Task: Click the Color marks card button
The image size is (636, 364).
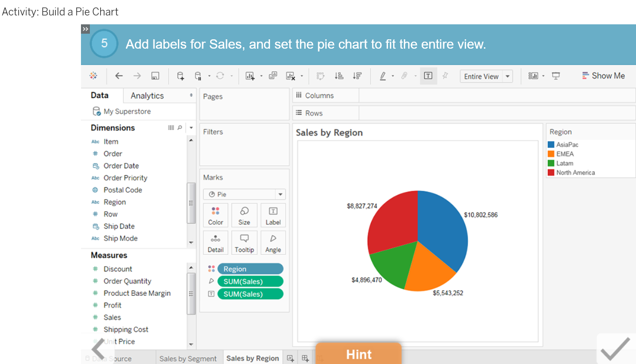Action: coord(216,215)
